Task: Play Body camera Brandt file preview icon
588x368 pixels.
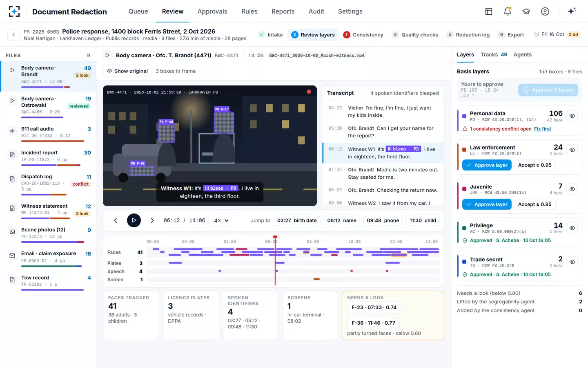Action: pos(12,70)
